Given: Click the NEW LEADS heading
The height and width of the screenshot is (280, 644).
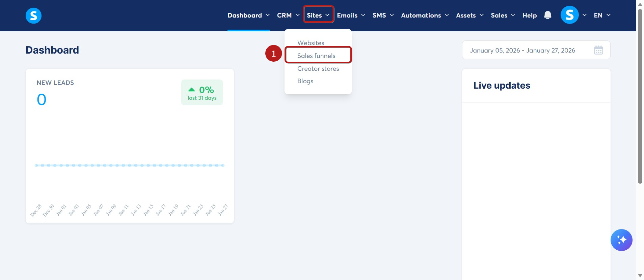Looking at the screenshot, I should pos(55,83).
